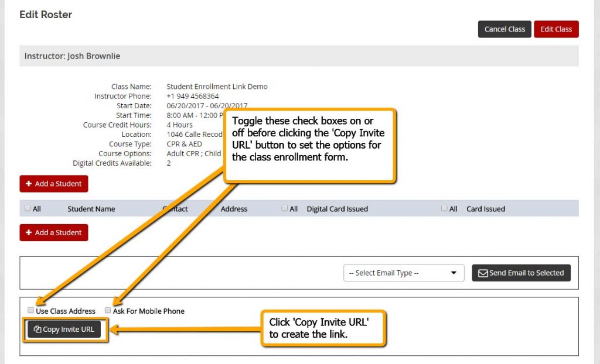Enable the Use Class Address checkbox

pyautogui.click(x=30, y=310)
